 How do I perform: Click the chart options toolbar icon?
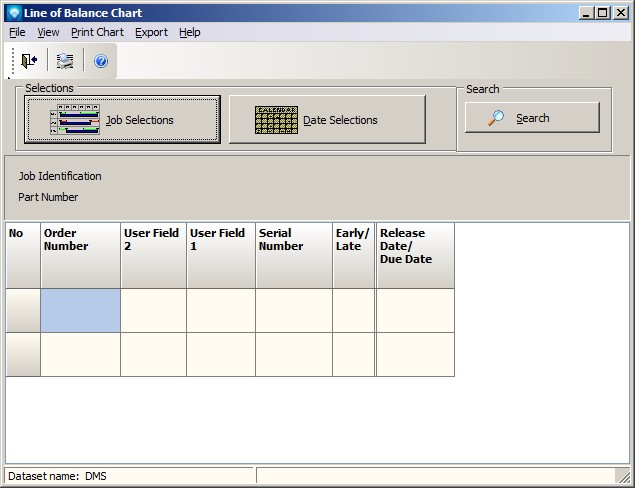pyautogui.click(x=65, y=61)
